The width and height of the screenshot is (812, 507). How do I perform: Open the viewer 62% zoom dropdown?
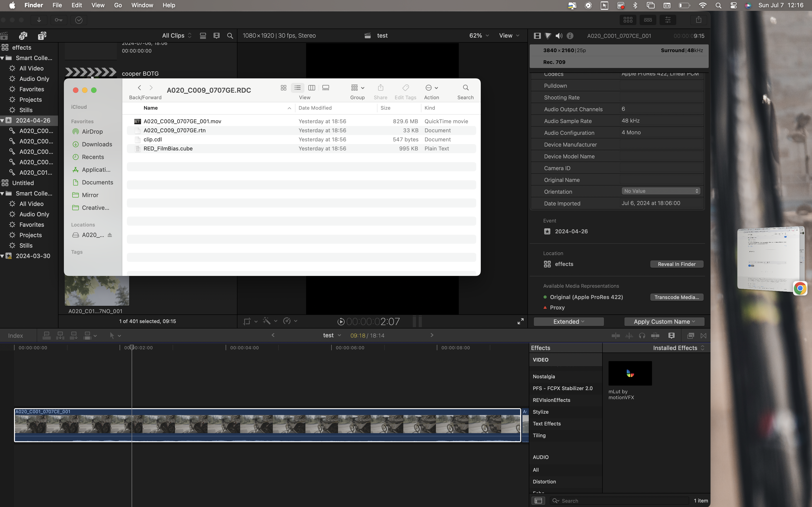[479, 36]
